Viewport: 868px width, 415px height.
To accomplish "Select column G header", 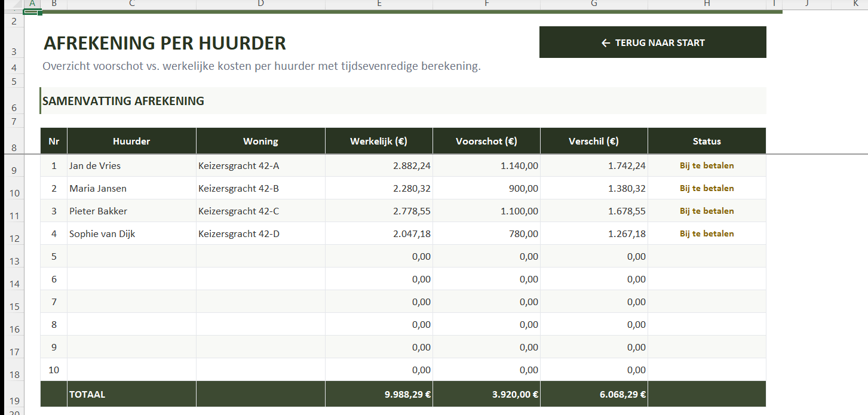I will coord(594,4).
